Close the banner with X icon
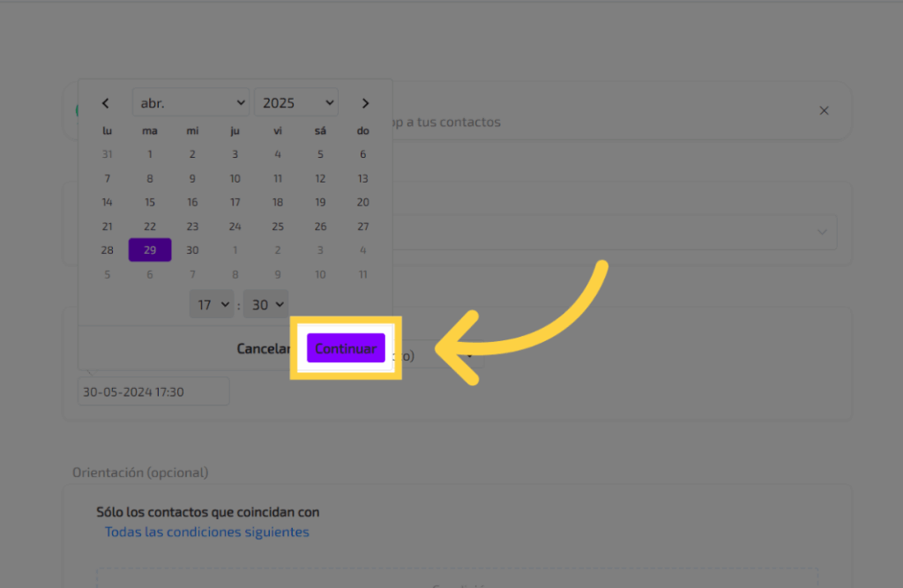The image size is (903, 588). click(x=824, y=110)
